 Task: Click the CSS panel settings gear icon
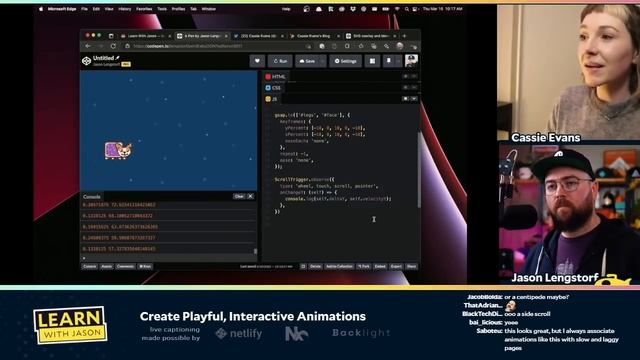(406, 87)
